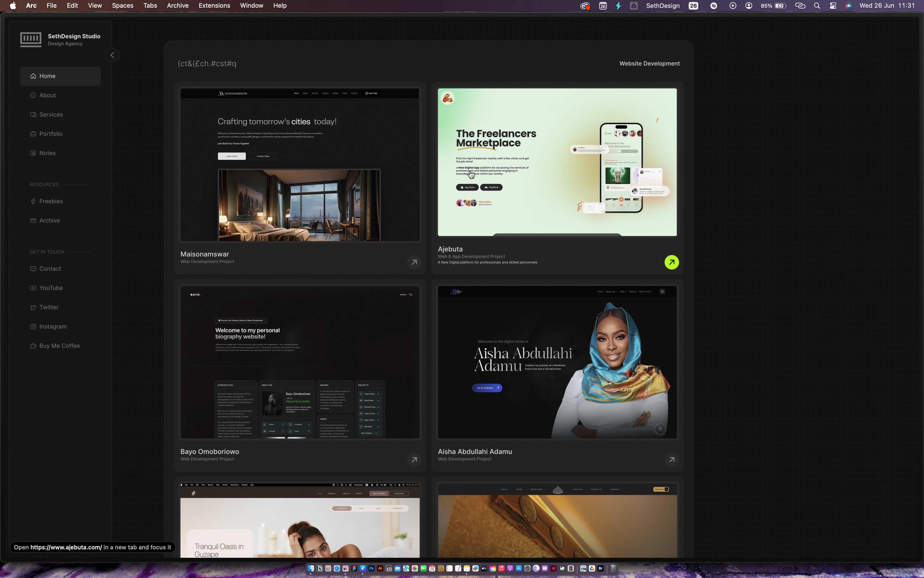Open Control Center in the menu bar
This screenshot has height=578, width=924.
coord(833,6)
